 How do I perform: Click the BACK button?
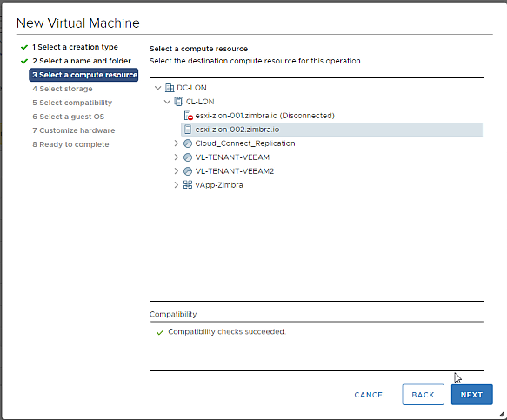point(423,395)
